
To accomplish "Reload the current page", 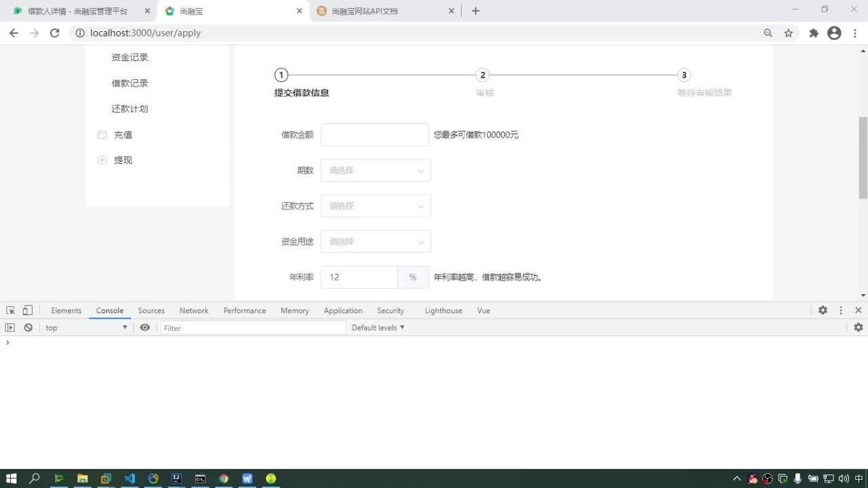I will [55, 33].
